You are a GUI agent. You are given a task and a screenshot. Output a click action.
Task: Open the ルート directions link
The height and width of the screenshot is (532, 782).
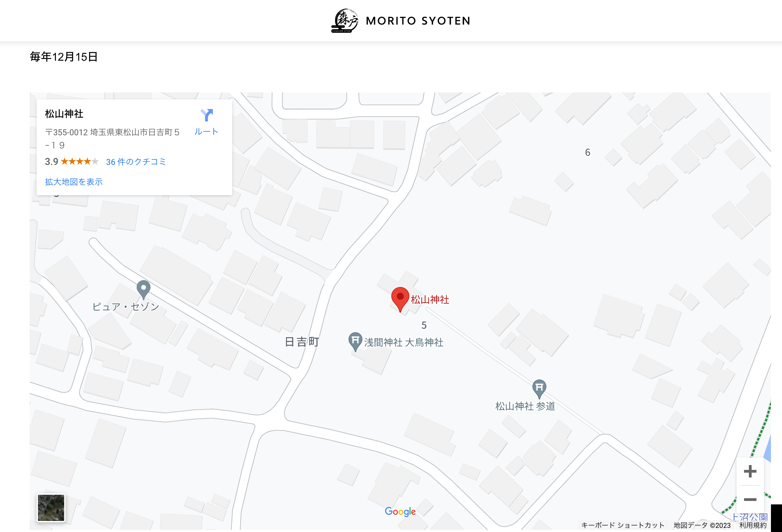click(206, 131)
